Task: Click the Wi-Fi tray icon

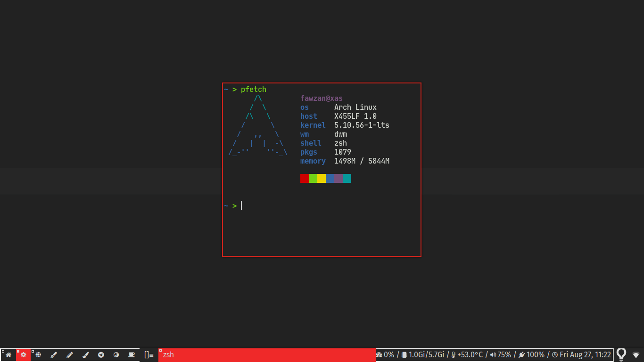Action: [636, 355]
